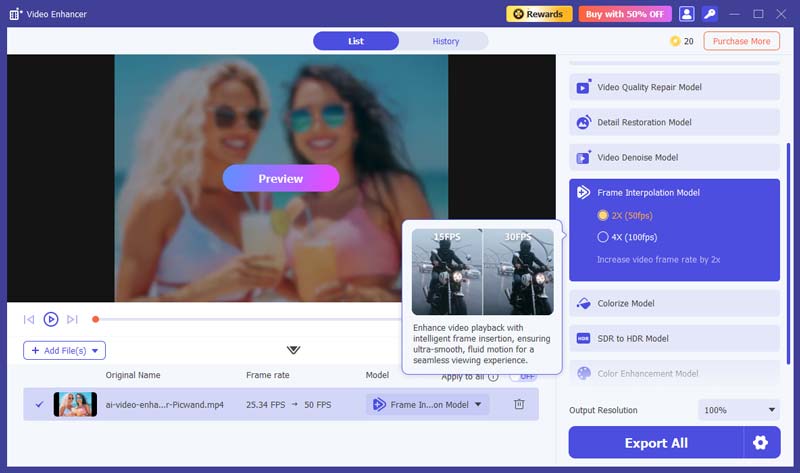
Task: Click the playback progress slider handle
Action: pyautogui.click(x=96, y=319)
